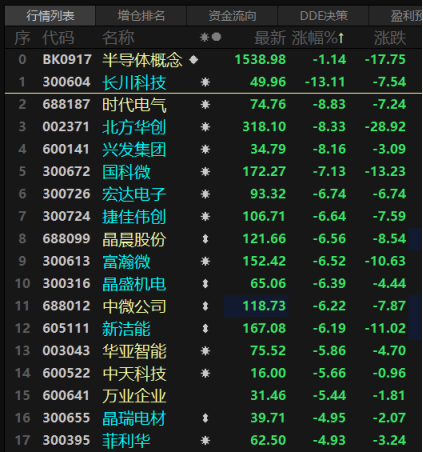Click the star marker for 华亚智能

[x=205, y=351]
